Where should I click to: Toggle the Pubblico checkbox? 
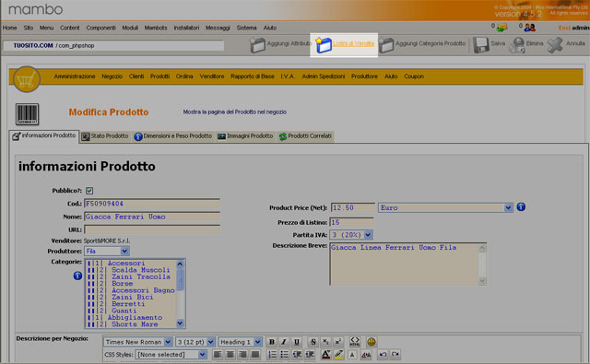[x=89, y=191]
